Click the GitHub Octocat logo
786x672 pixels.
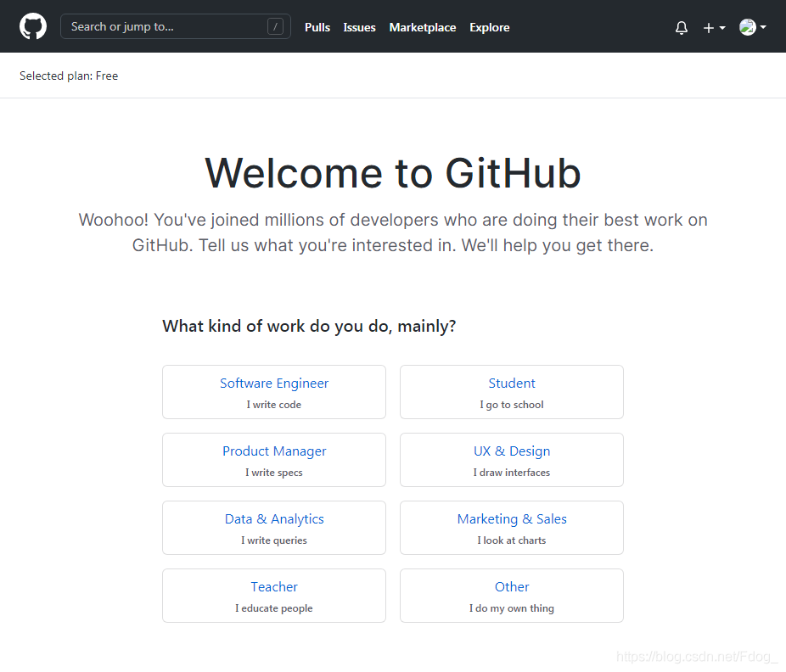33,26
